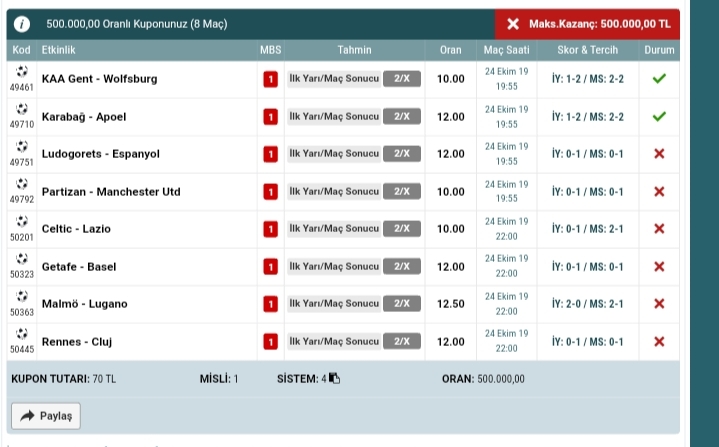The image size is (719, 447).
Task: Click the Malmö - Lugano match name
Action: [84, 304]
